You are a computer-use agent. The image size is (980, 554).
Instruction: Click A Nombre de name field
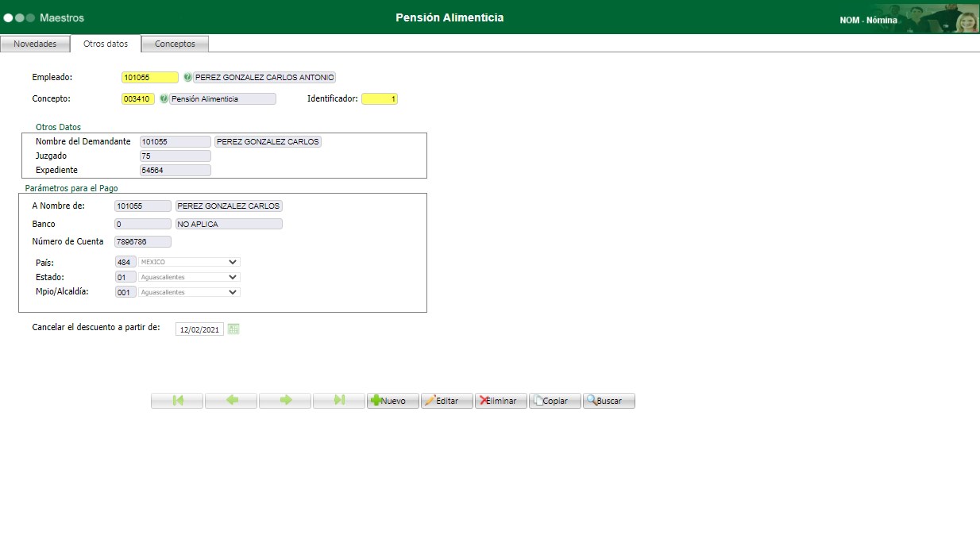click(229, 206)
